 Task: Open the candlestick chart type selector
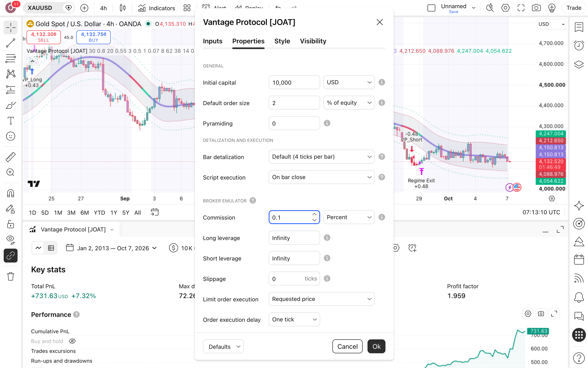click(x=123, y=8)
